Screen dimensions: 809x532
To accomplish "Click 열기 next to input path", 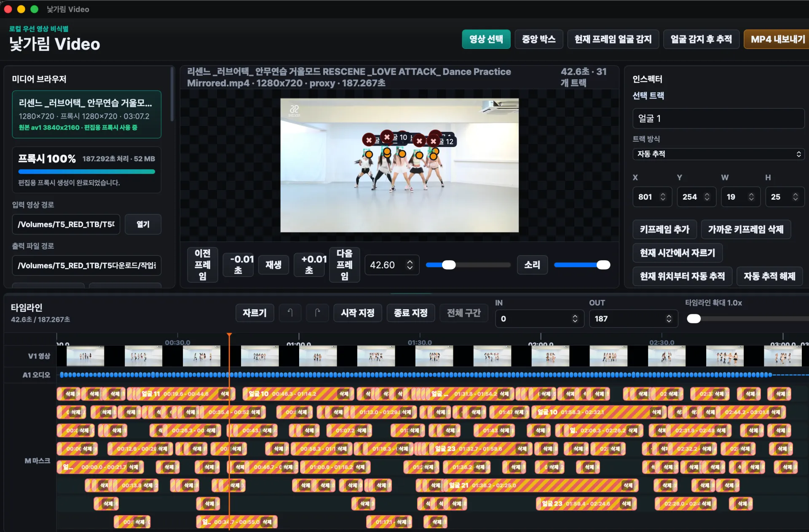I will tap(143, 224).
